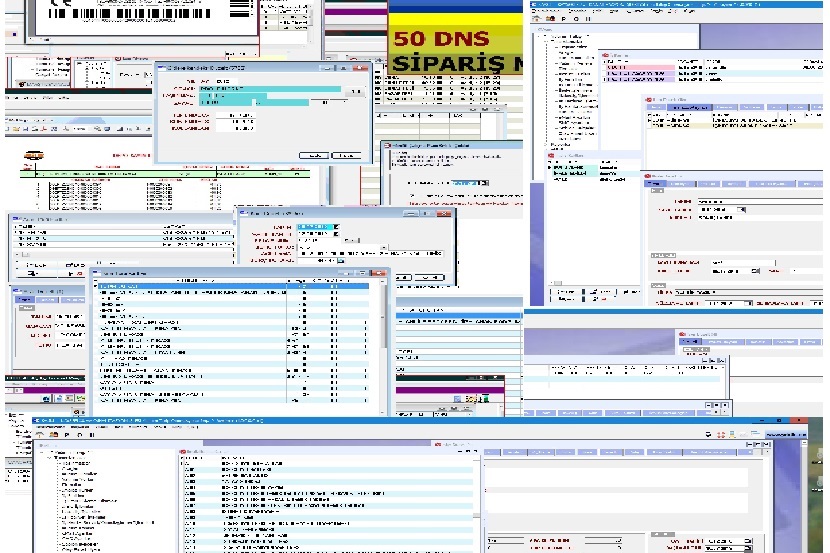Click the left button at the bottom of the top dialog
The image size is (830, 553).
coord(315,155)
